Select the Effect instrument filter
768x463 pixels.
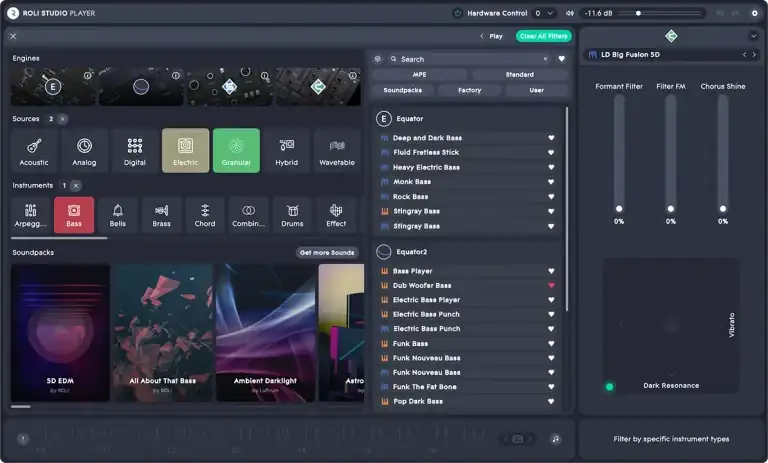[x=336, y=215]
